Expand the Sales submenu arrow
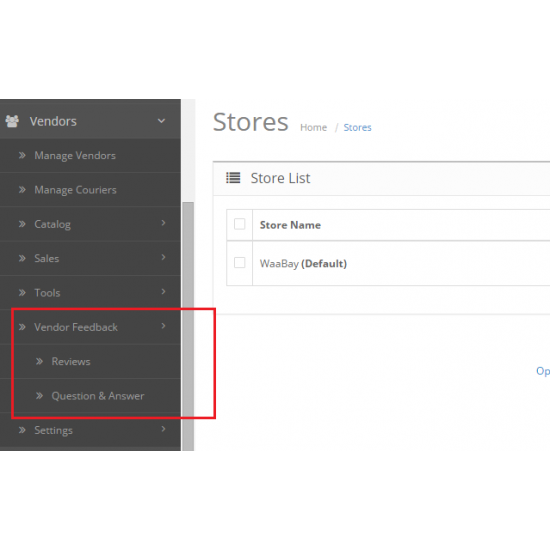Screen dimensions: 550x550 point(163,257)
